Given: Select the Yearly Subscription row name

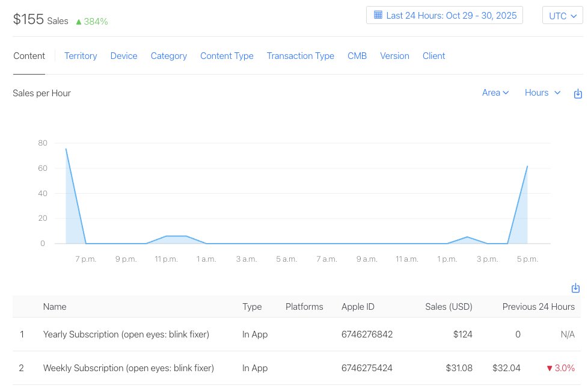Looking at the screenshot, I should click(x=126, y=334).
